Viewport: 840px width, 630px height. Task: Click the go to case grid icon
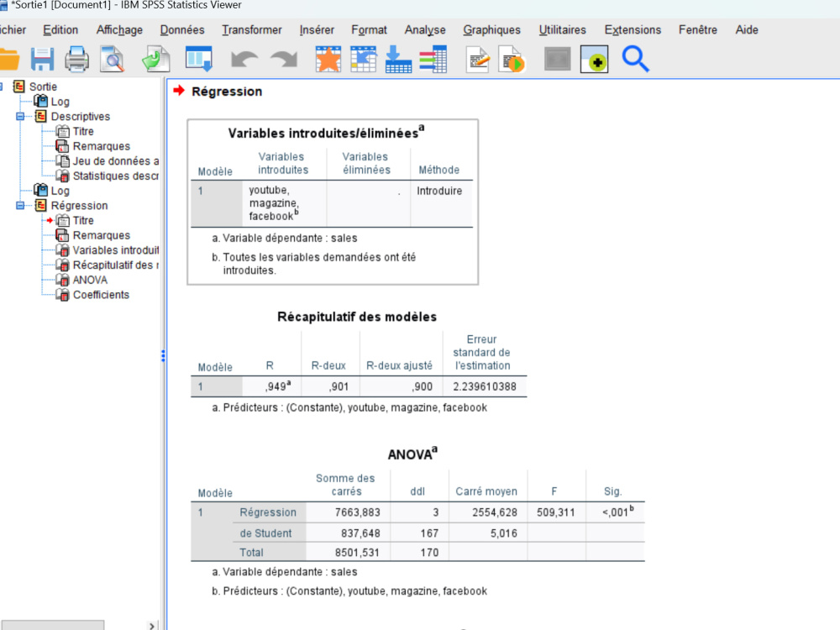pyautogui.click(x=364, y=59)
